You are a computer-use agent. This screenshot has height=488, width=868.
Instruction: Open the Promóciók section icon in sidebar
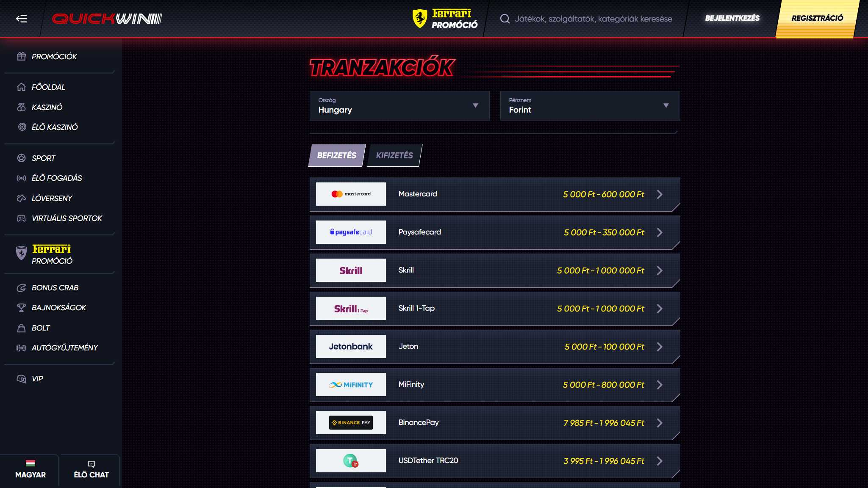pos(22,56)
